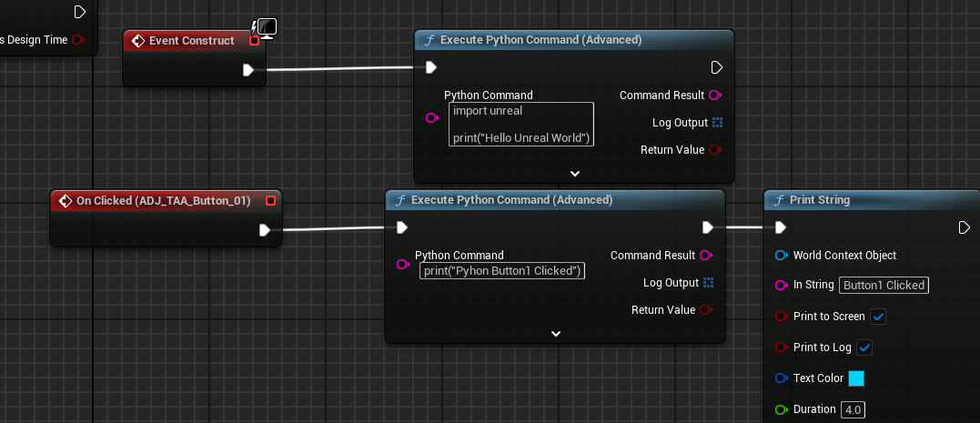
Task: Click the Log Output array pin on the Button1 Clicked Python node
Action: pos(708,282)
